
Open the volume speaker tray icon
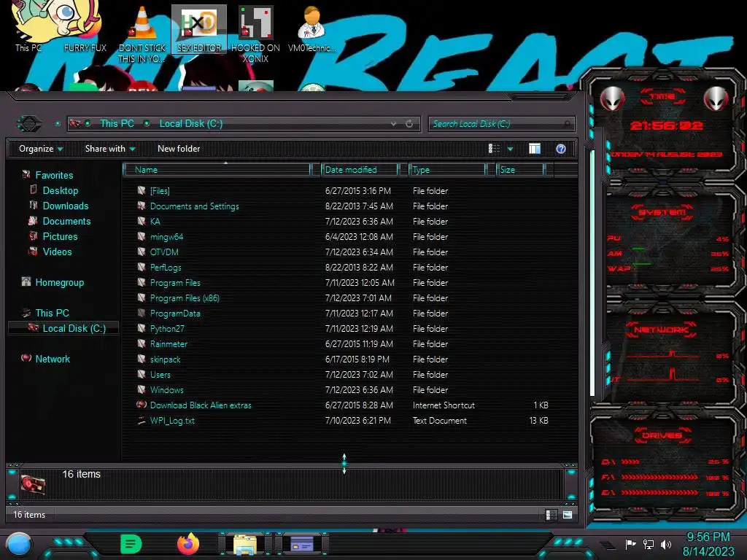point(666,544)
